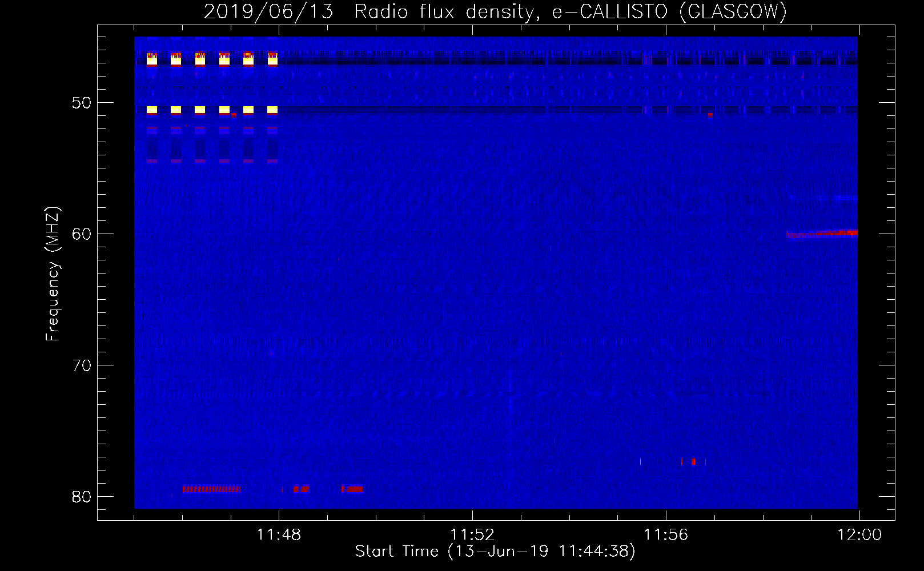Click the 11:56 time tick label
Viewport: 924px width, 571px height.
pos(666,535)
